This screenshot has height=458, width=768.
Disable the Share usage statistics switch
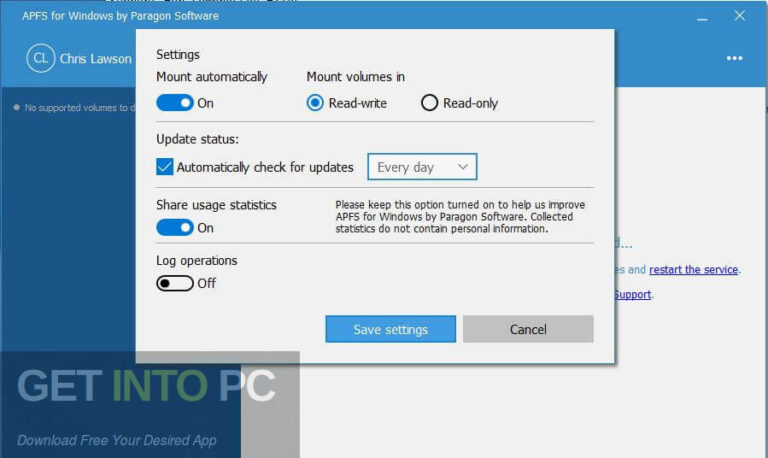tap(175, 227)
